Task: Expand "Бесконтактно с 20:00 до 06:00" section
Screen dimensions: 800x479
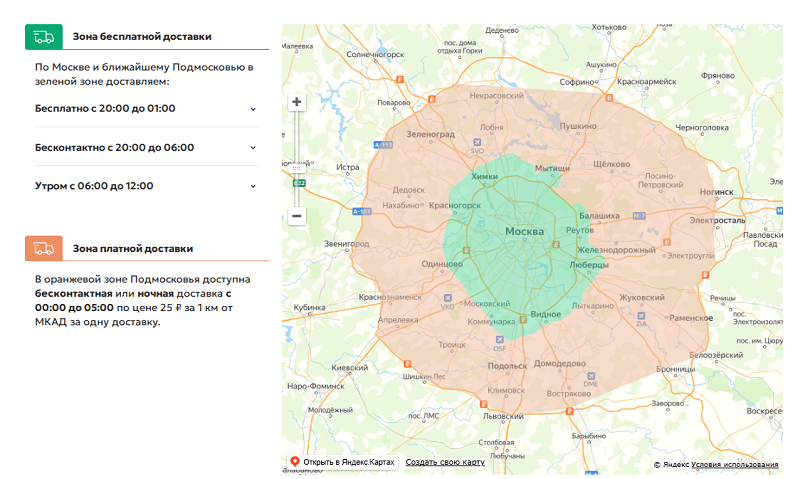Action: 253,148
